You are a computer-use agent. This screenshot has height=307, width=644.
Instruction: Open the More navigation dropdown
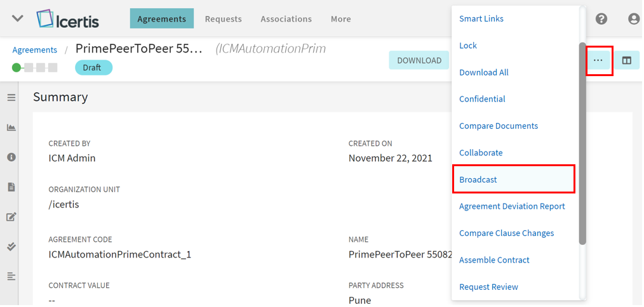coord(340,19)
